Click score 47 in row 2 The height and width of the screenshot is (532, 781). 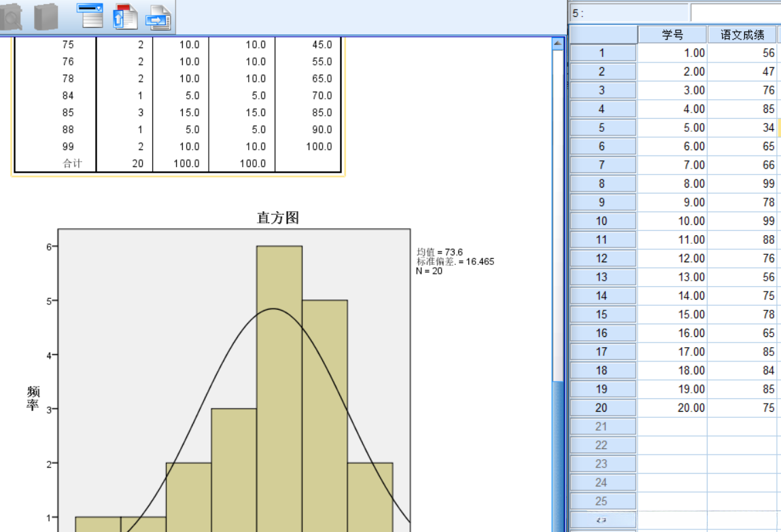pos(742,71)
